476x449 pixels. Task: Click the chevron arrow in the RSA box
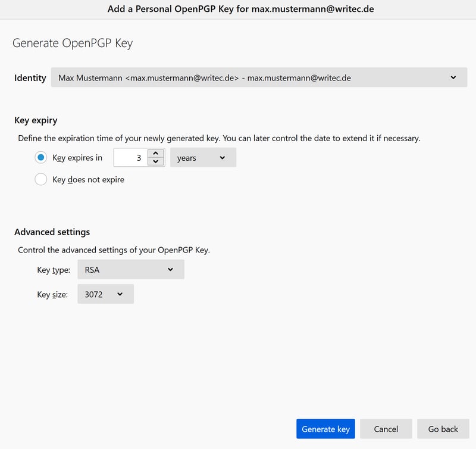coord(170,270)
